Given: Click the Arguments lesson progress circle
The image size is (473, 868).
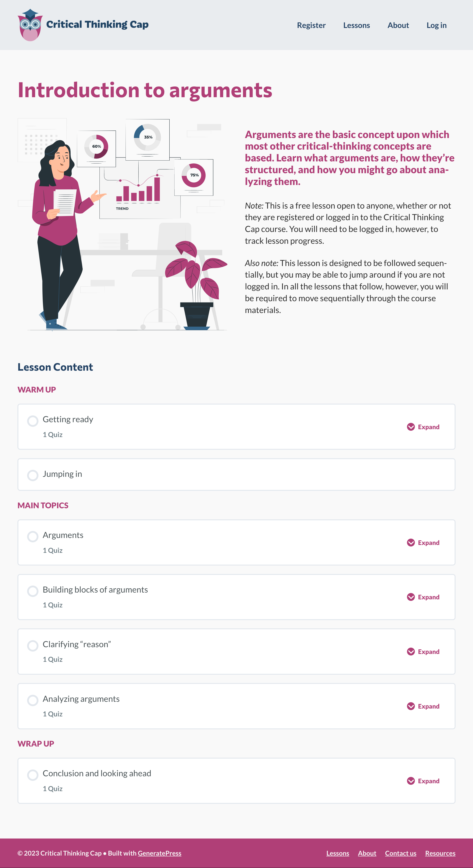Looking at the screenshot, I should pos(33,536).
